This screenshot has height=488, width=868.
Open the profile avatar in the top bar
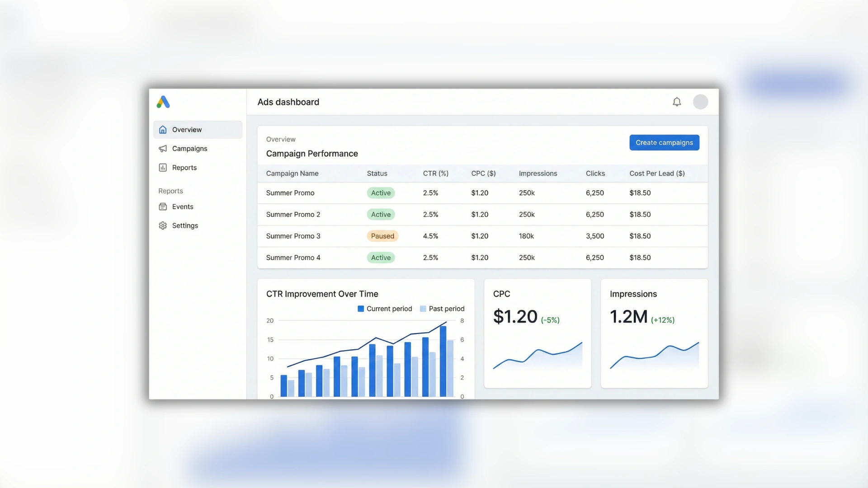tap(700, 102)
